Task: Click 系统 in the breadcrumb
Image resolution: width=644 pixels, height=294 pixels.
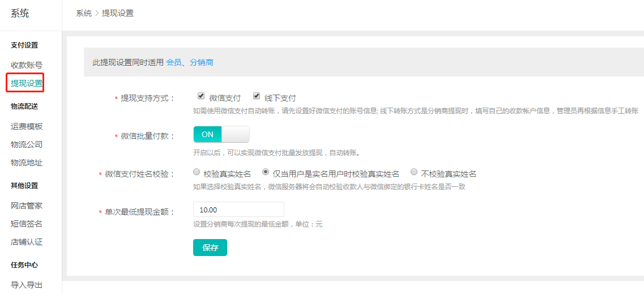Action: pyautogui.click(x=84, y=13)
